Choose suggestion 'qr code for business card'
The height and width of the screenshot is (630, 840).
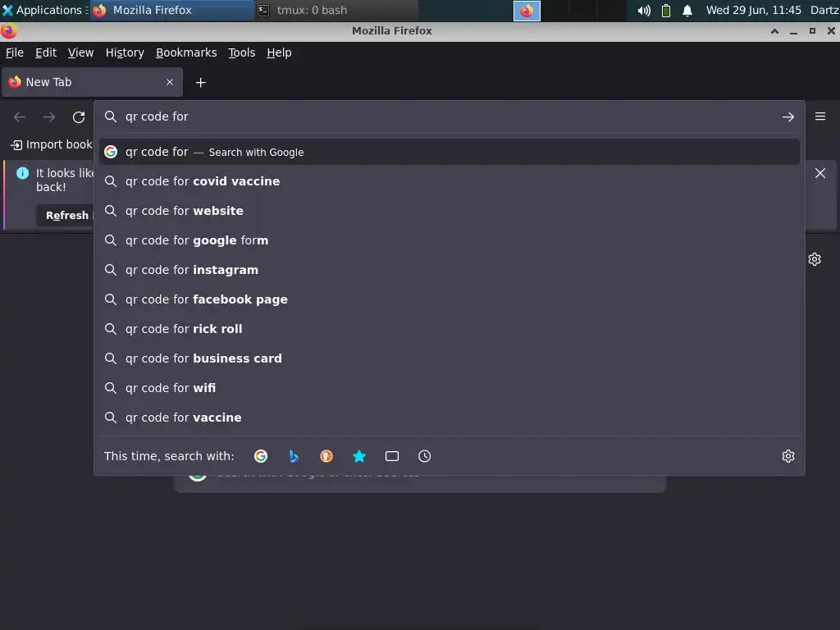(449, 358)
